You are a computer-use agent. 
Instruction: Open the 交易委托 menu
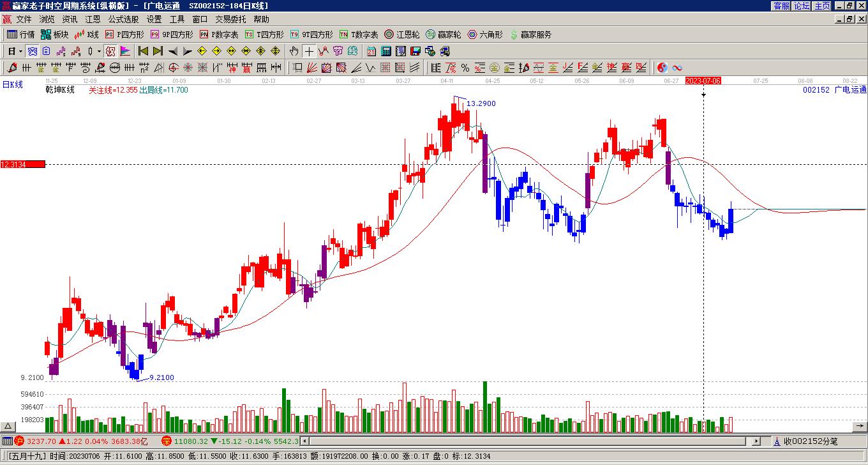tap(230, 20)
